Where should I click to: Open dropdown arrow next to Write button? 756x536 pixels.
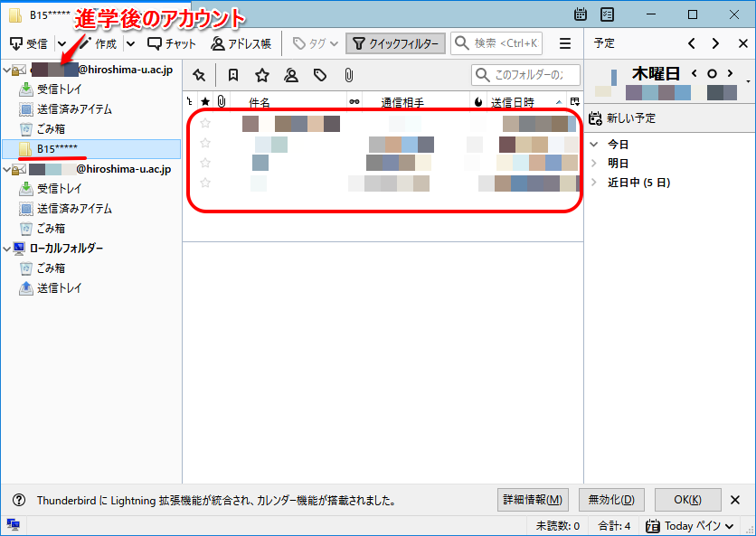tap(130, 43)
